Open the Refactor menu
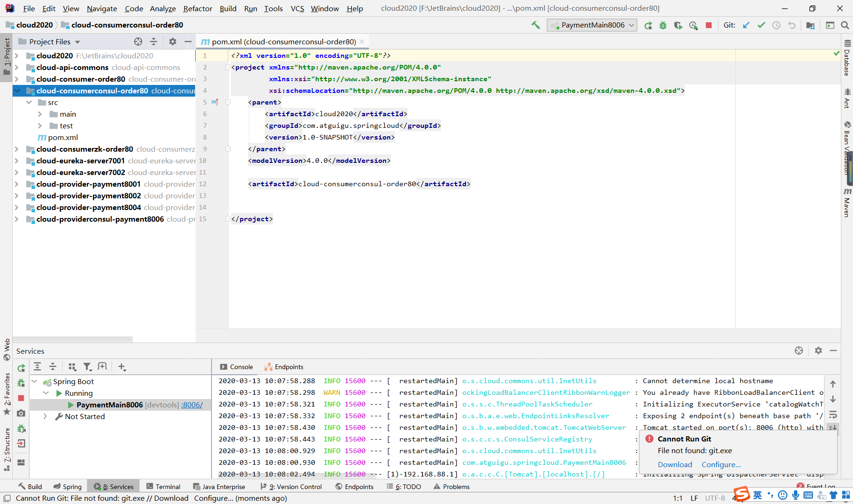Viewport: 853px width, 504px height. click(x=197, y=8)
